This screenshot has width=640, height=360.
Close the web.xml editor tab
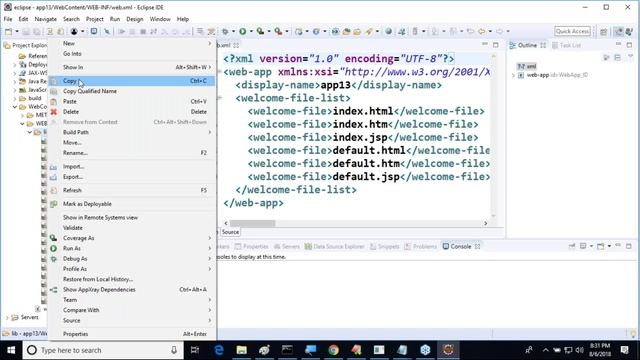tap(236, 45)
